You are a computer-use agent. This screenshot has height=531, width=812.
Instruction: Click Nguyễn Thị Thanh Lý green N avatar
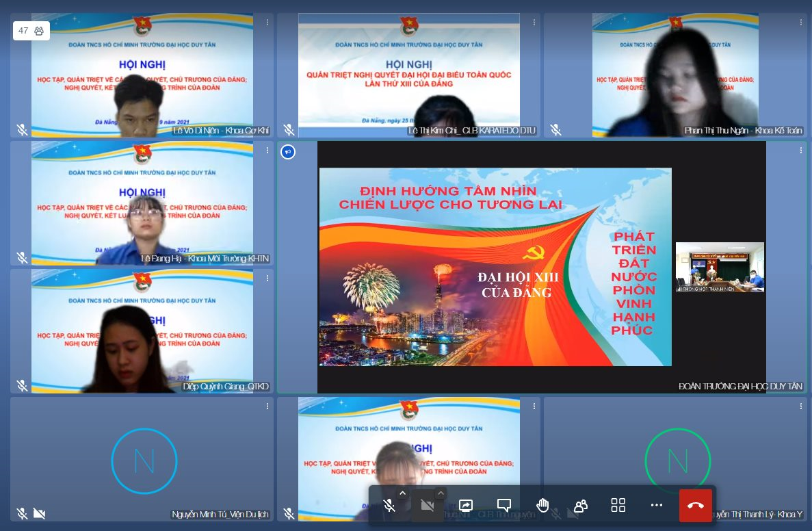pyautogui.click(x=678, y=461)
